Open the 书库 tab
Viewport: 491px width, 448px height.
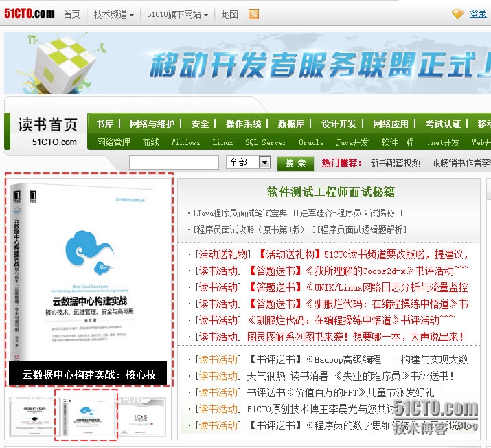click(x=105, y=124)
